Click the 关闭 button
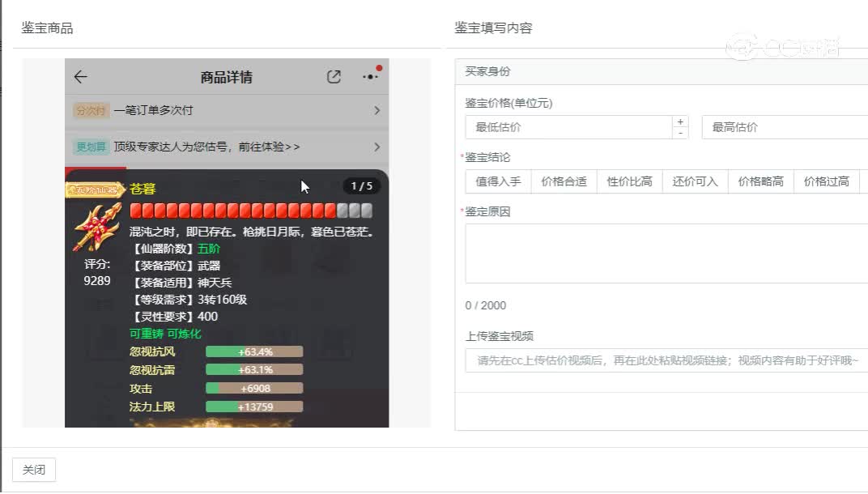This screenshot has height=494, width=868. pyautogui.click(x=34, y=470)
